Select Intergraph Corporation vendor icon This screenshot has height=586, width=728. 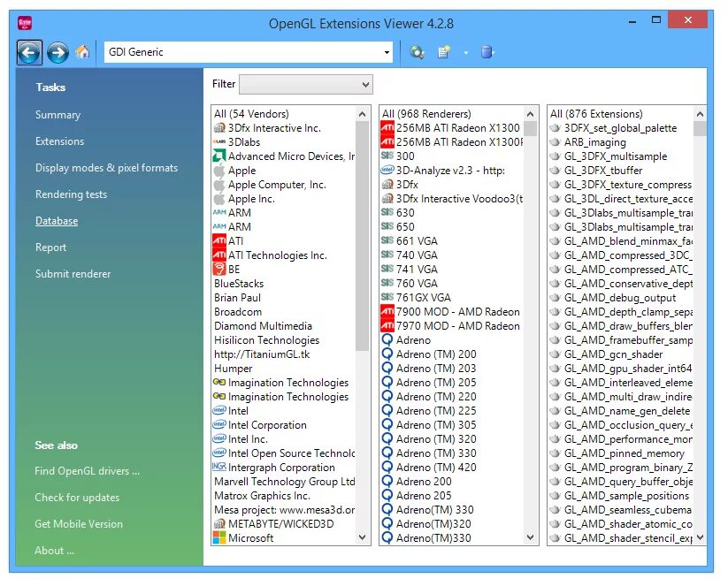[x=219, y=467]
